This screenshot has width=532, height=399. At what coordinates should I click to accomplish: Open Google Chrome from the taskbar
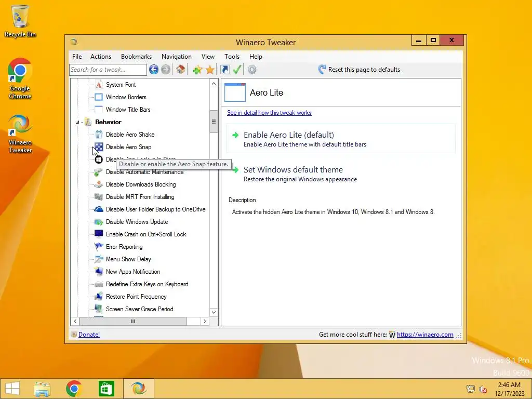coord(74,389)
